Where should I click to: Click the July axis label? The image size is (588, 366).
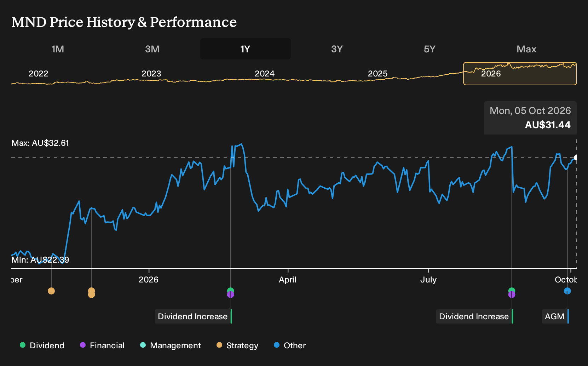pyautogui.click(x=428, y=280)
